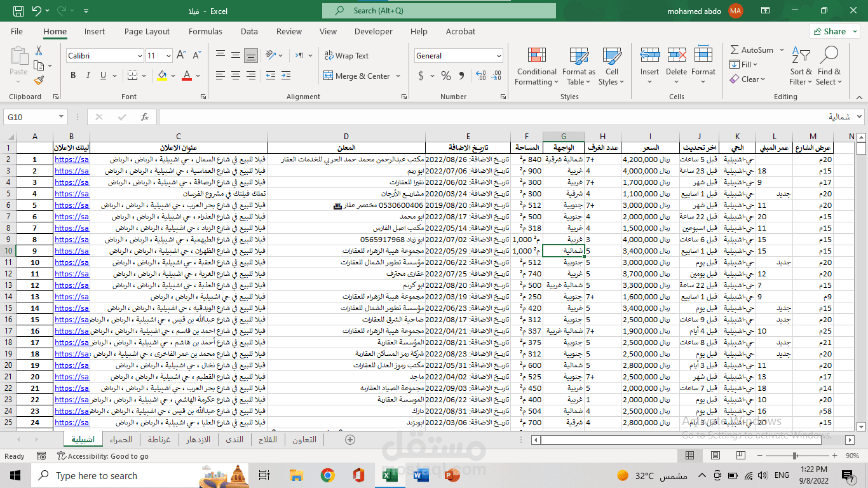Open the font name Calibri dropdown
The width and height of the screenshot is (868, 488).
click(x=140, y=56)
